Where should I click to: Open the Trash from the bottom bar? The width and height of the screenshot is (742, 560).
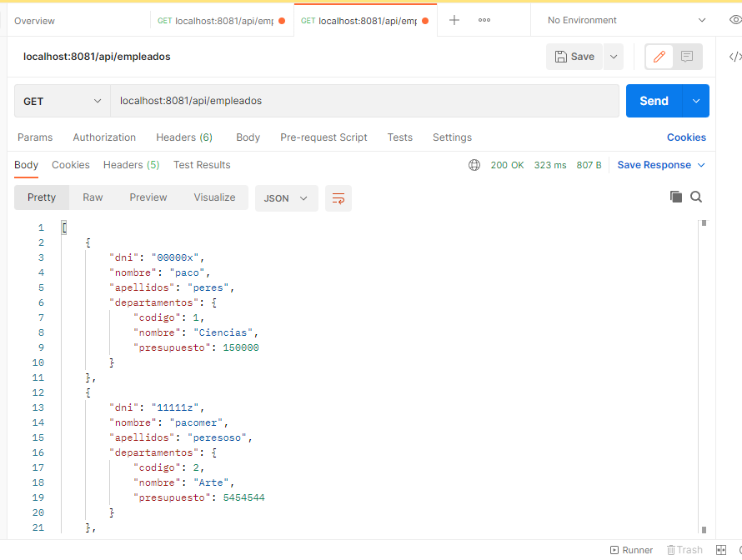tap(684, 550)
